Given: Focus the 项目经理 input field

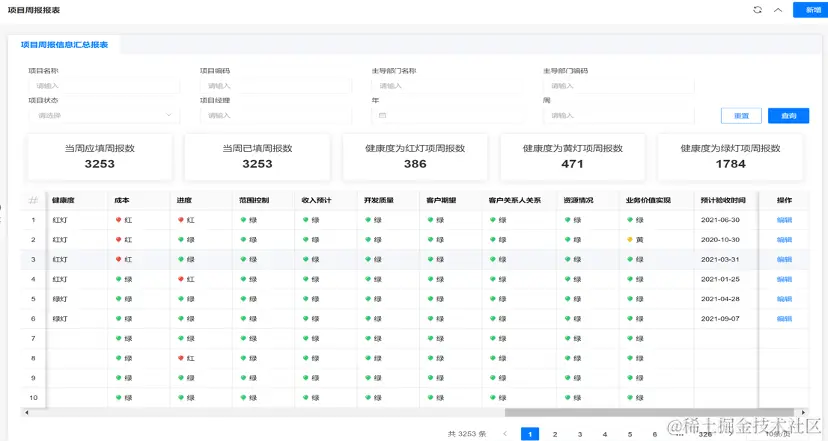Looking at the screenshot, I should [x=276, y=115].
